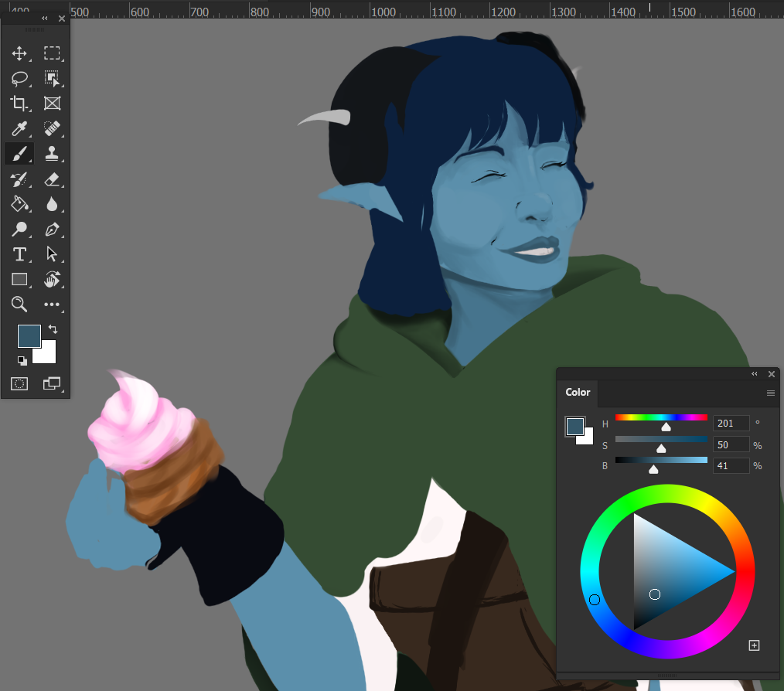Choose the Horizontal Type tool
The image size is (784, 691).
(19, 254)
